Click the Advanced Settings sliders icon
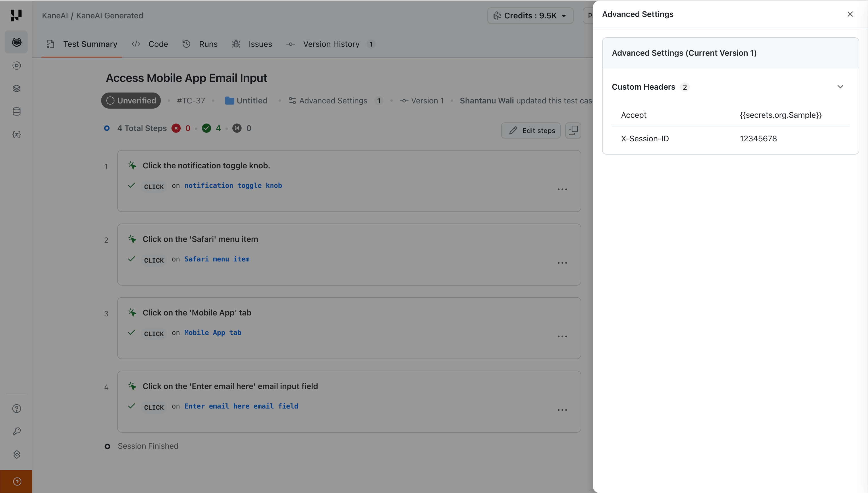Viewport: 868px width, 493px height. click(x=292, y=101)
